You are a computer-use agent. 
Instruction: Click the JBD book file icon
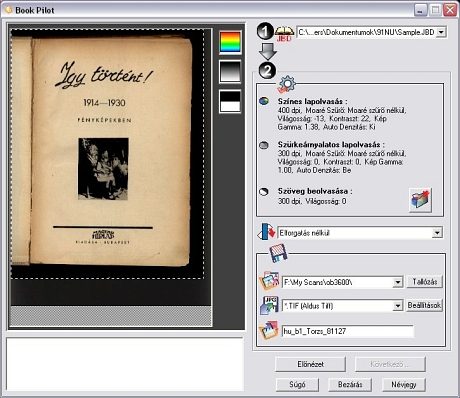(284, 33)
